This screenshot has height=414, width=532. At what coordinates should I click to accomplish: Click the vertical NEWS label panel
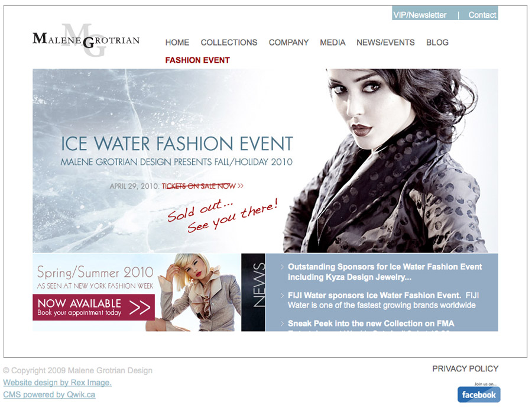coord(253,292)
